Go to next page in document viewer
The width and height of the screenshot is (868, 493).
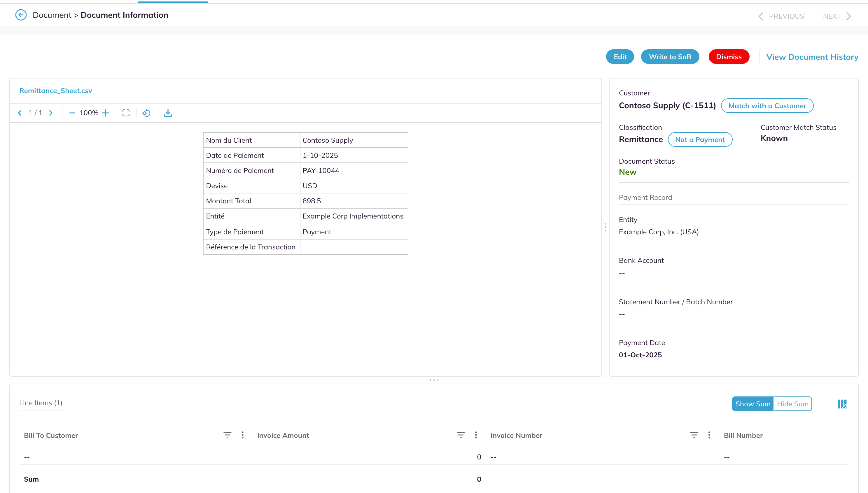(51, 113)
